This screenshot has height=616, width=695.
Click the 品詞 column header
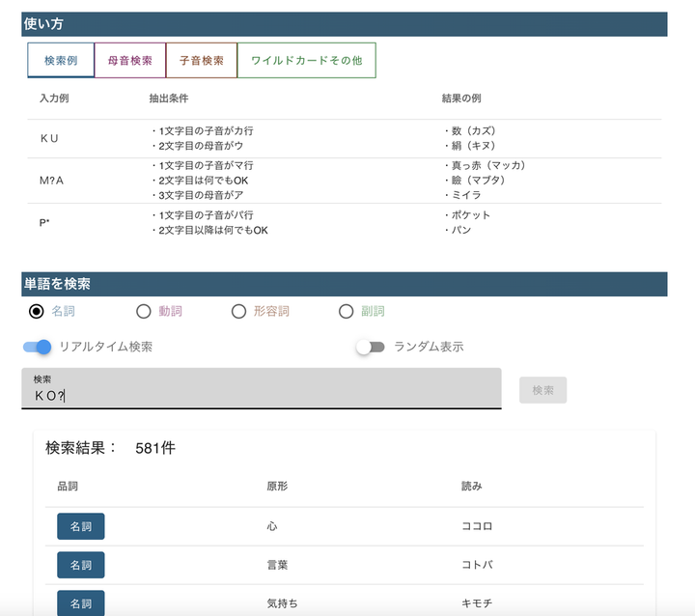[x=68, y=487]
